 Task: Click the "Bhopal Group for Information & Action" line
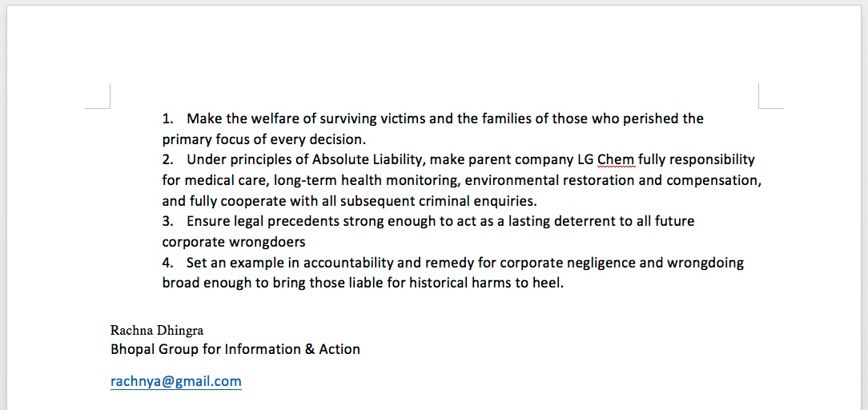(235, 349)
